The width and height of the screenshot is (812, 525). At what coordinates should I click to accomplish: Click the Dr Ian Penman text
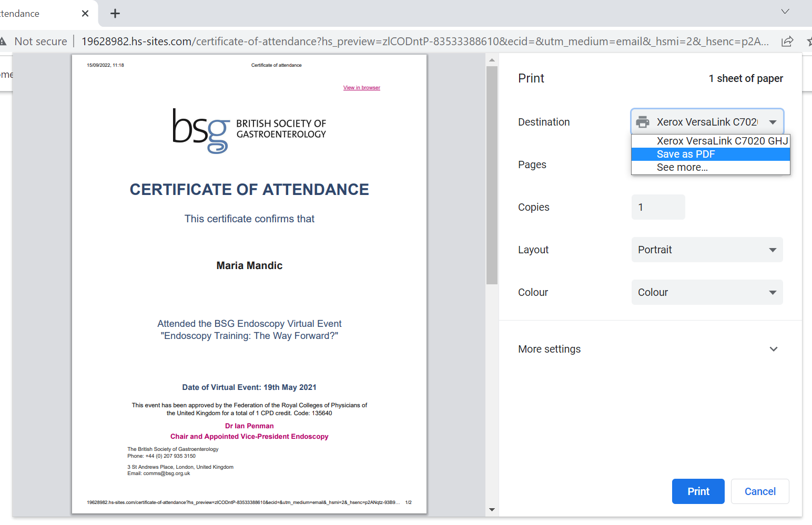click(x=249, y=426)
